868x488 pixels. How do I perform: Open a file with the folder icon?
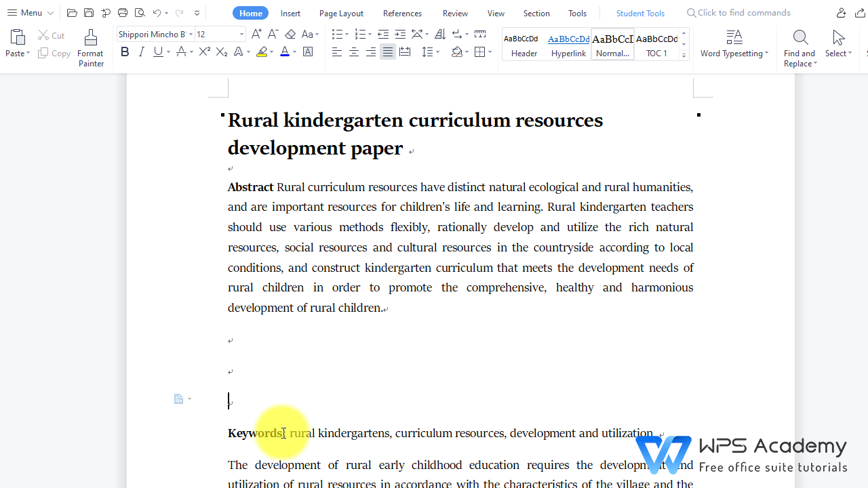[72, 13]
